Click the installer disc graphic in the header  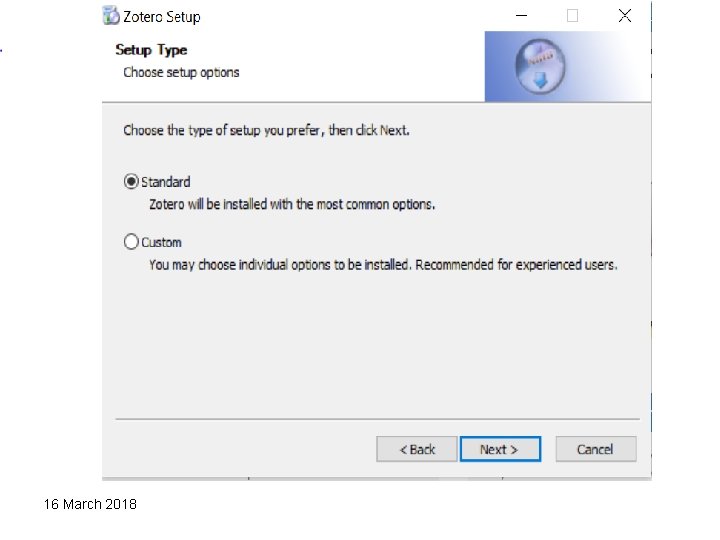pos(540,66)
